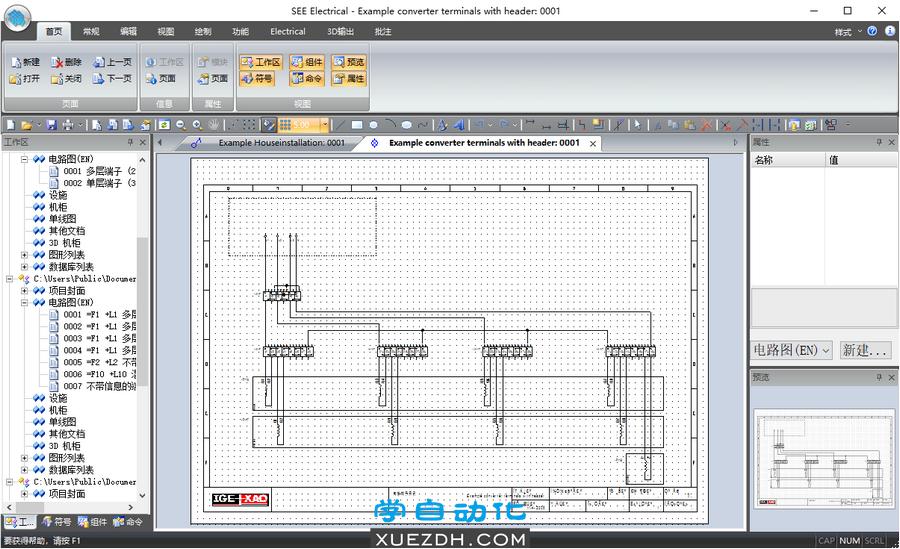Click the info icon beside help

pos(890,31)
